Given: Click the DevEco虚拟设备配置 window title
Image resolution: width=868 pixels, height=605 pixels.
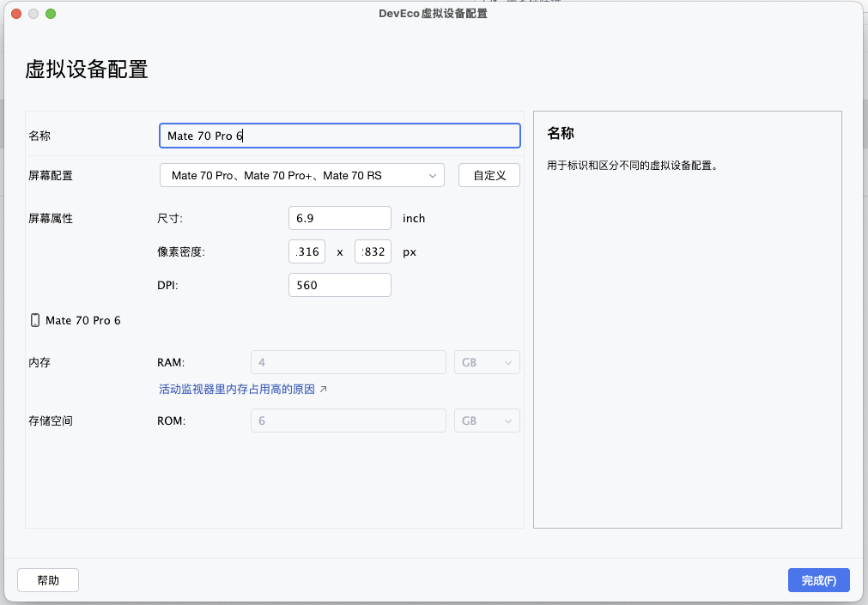Looking at the screenshot, I should [433, 14].
